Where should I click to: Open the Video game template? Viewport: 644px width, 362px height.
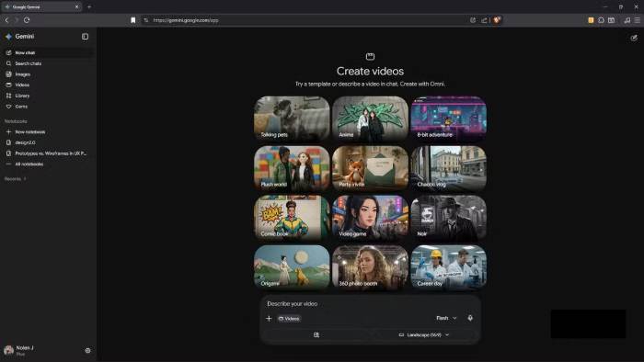coord(370,218)
